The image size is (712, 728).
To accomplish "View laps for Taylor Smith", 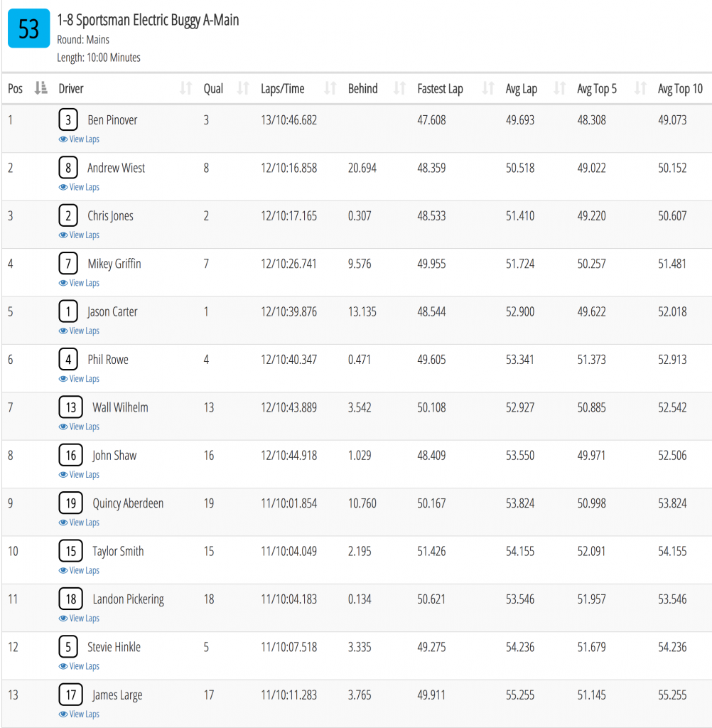I will tap(79, 570).
